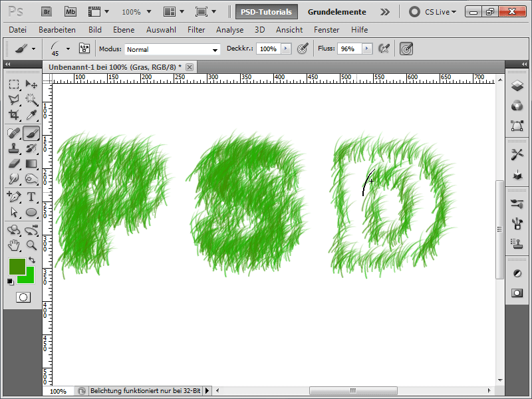532x399 pixels.
Task: Select the Zoom tool
Action: pyautogui.click(x=31, y=245)
